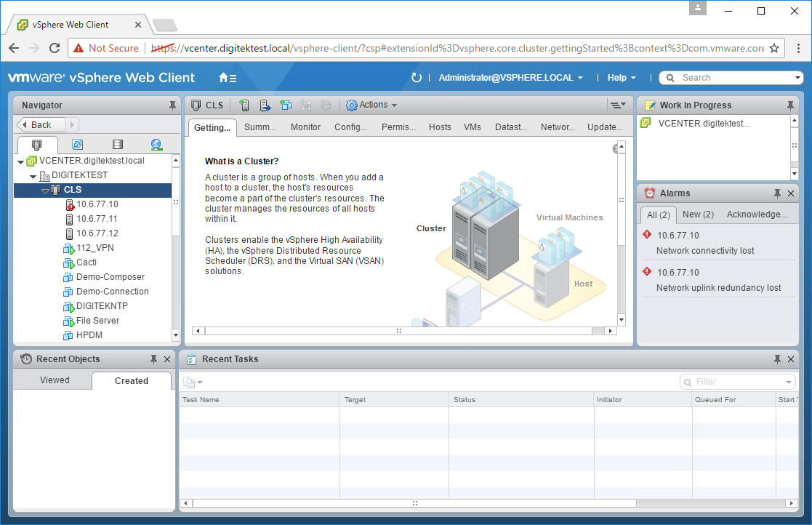Show the Acknowledged alarms tab

click(x=757, y=215)
